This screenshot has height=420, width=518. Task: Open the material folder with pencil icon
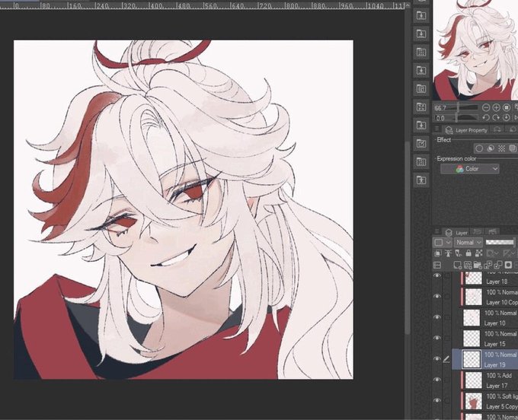[x=420, y=144]
